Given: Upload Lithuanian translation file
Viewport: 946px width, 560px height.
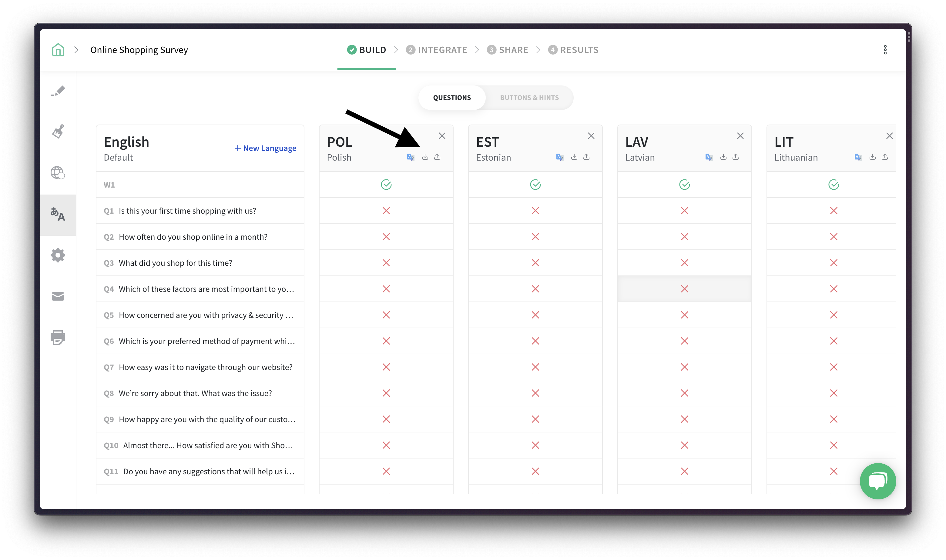Looking at the screenshot, I should [884, 157].
